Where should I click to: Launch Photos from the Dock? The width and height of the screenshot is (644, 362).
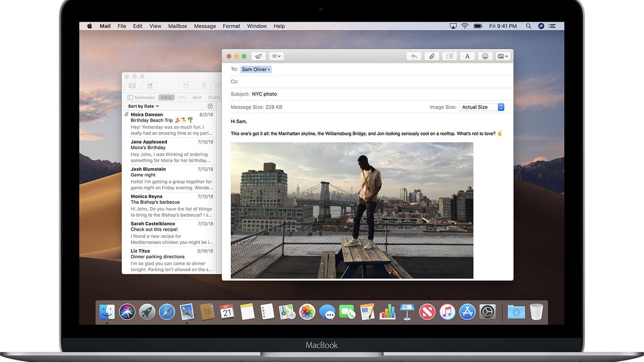coord(307,312)
